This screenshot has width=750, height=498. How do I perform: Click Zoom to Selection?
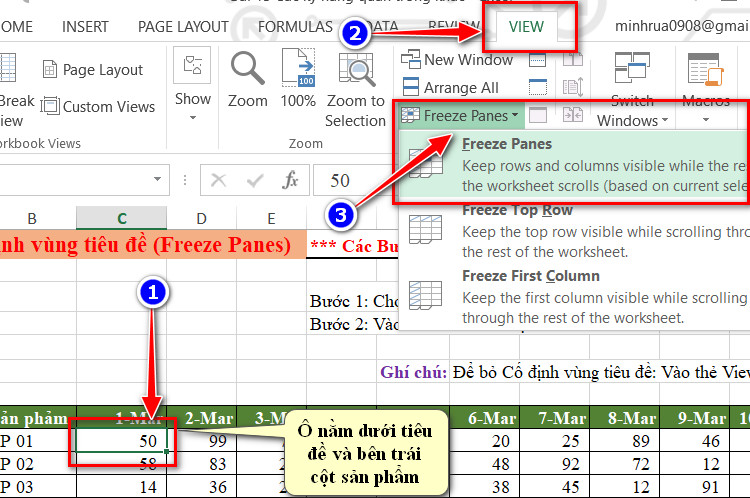(355, 89)
